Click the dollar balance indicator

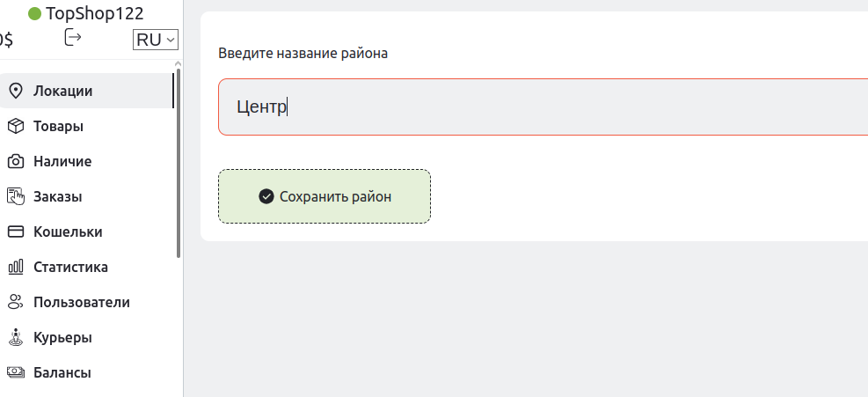[x=7, y=40]
